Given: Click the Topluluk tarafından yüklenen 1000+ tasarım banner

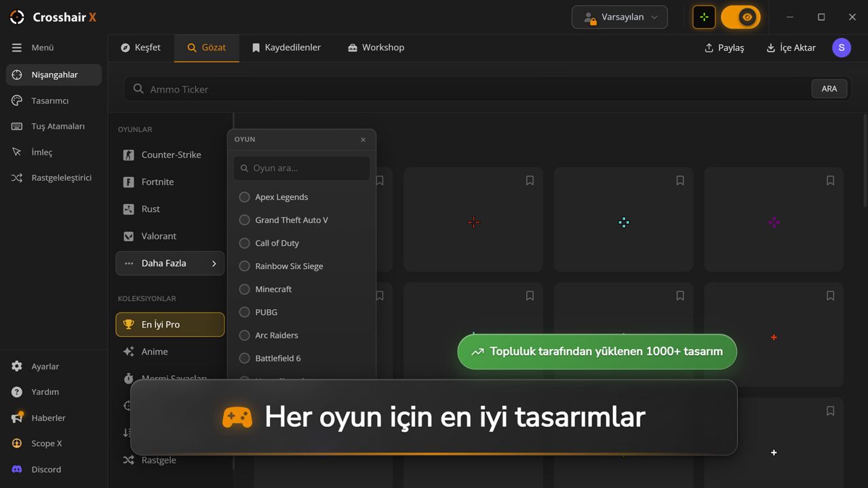Looking at the screenshot, I should [x=597, y=351].
